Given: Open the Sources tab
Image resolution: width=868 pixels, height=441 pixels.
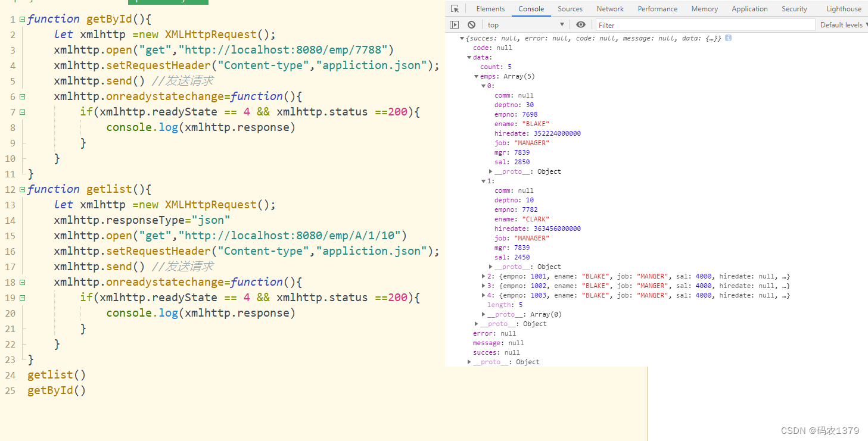Looking at the screenshot, I should [570, 9].
